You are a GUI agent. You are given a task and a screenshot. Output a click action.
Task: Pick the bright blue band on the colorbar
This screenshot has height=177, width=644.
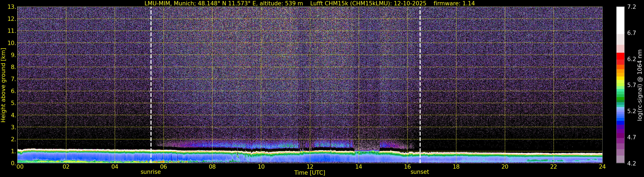point(620,119)
